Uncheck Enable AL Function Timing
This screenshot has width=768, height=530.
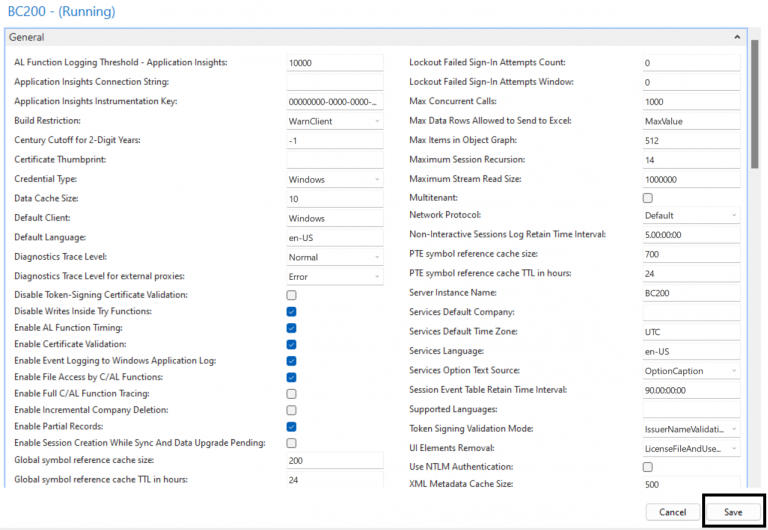point(292,328)
